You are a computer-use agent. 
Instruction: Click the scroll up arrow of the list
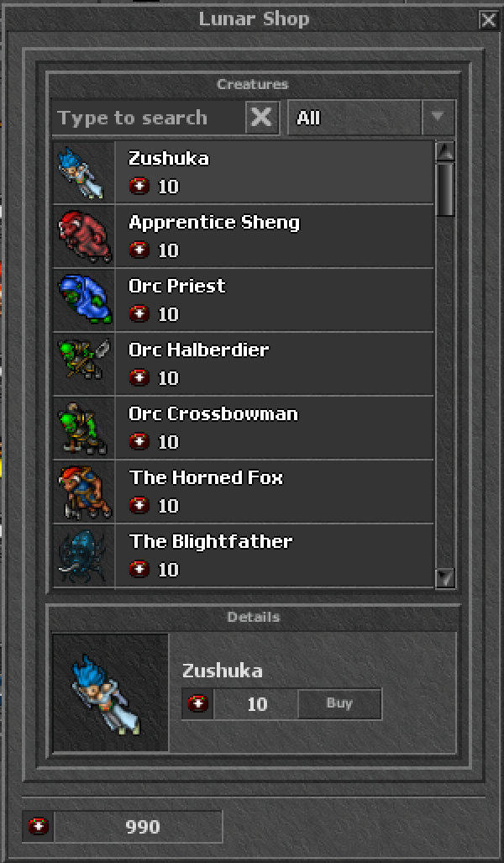(x=444, y=150)
